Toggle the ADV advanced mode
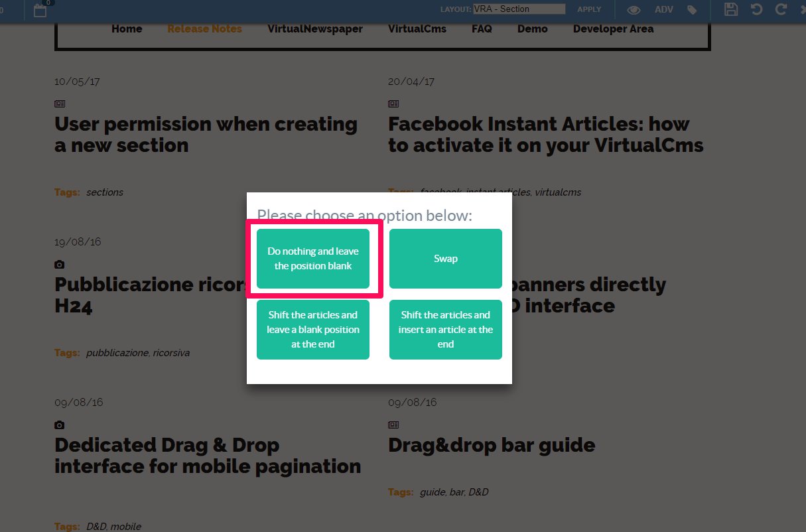 tap(663, 10)
